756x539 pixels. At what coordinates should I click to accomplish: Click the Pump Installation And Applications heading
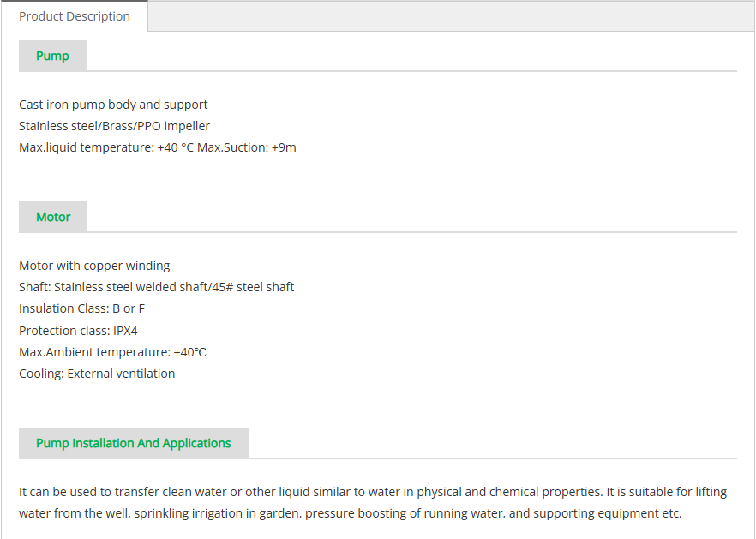click(134, 443)
